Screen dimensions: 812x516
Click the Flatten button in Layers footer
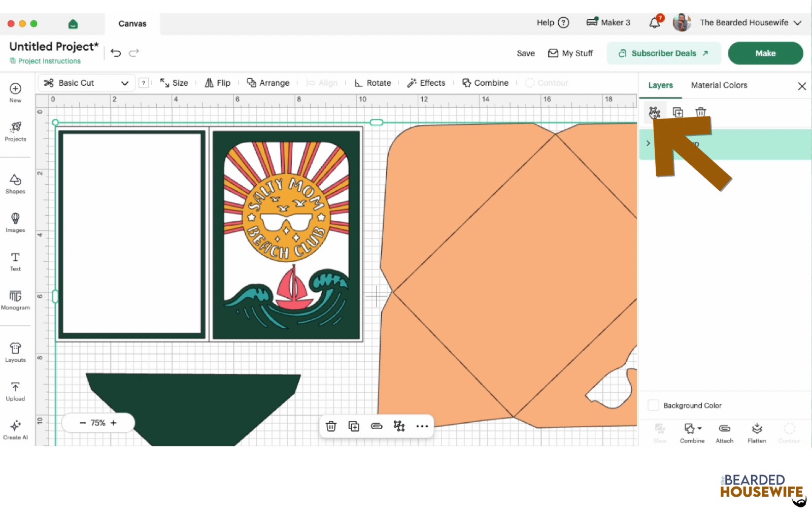pos(757,434)
